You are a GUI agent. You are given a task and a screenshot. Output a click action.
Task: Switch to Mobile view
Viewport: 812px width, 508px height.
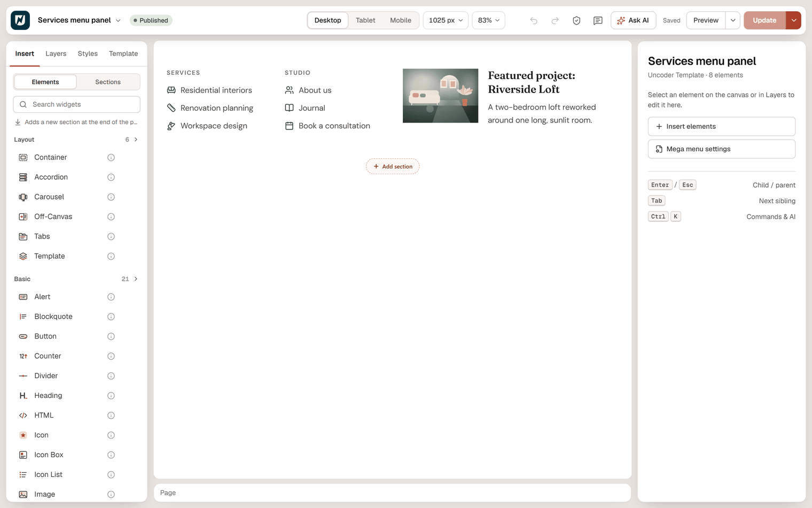coord(401,20)
